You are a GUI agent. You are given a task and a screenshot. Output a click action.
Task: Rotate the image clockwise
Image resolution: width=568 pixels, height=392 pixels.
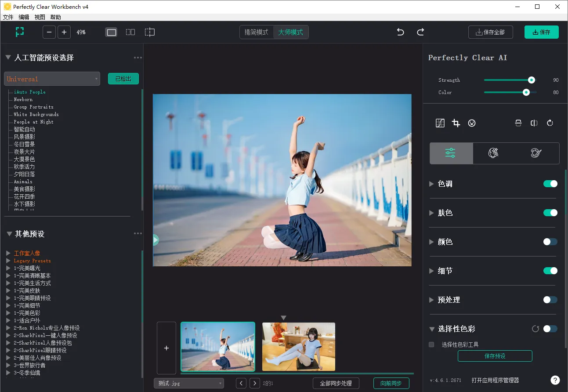(550, 123)
